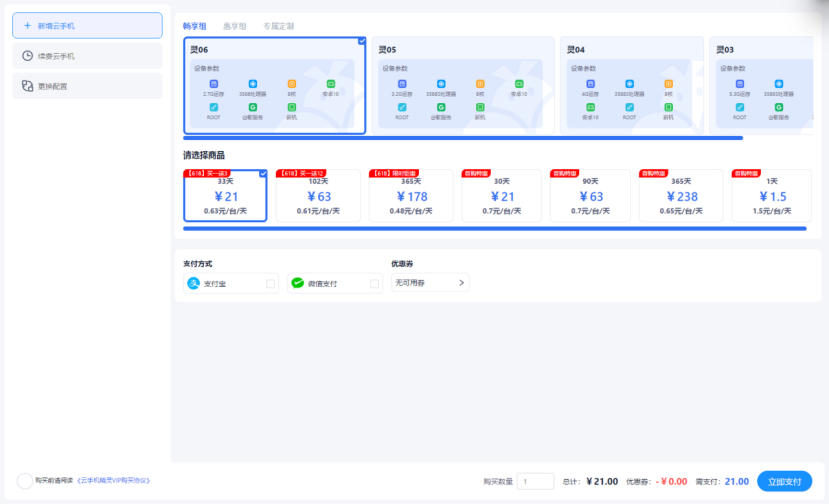Open the 云手机糖灵VIP购买协议 link
Screen dimensions: 829x504
point(113,481)
